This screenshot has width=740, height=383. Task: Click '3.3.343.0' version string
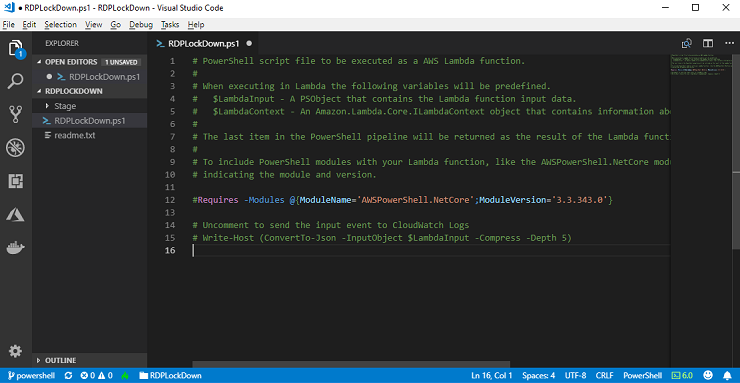click(x=580, y=200)
